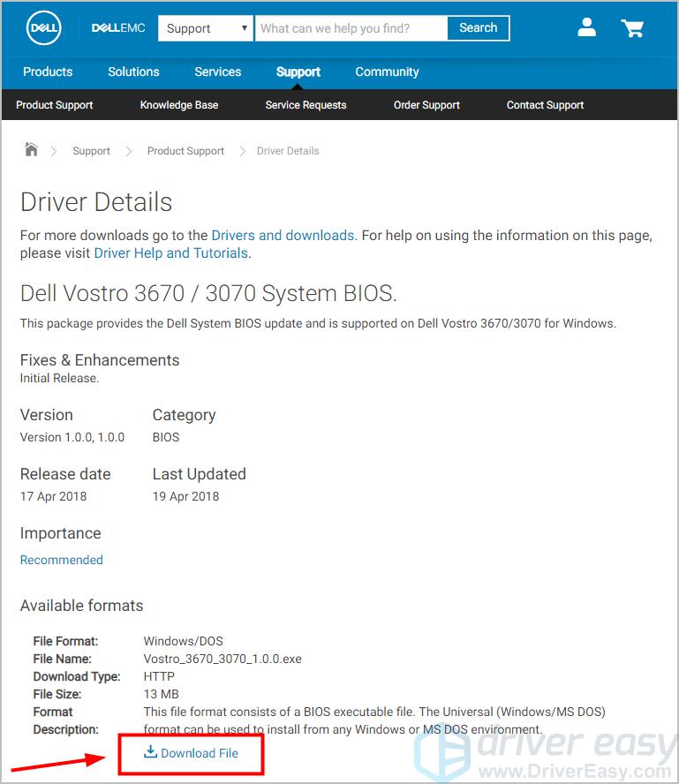Image resolution: width=679 pixels, height=784 pixels.
Task: Click the Download File link
Action: (x=200, y=753)
